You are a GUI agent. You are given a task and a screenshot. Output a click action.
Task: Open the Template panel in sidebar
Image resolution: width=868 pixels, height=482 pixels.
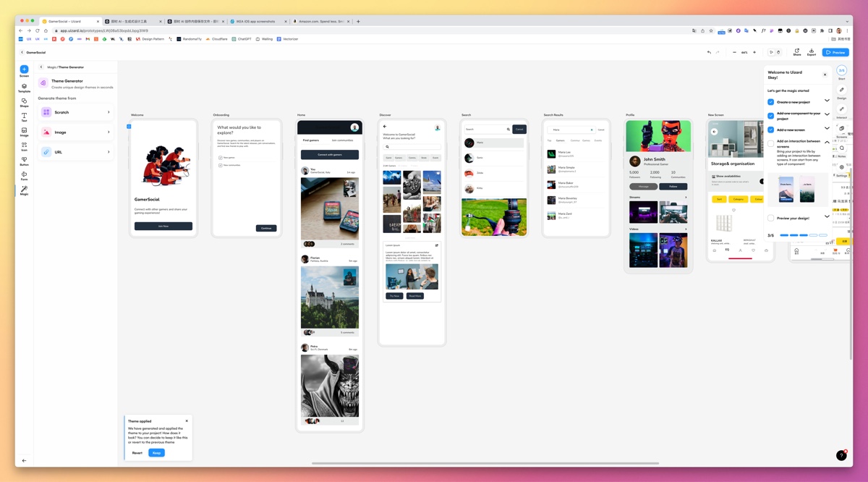click(x=24, y=87)
